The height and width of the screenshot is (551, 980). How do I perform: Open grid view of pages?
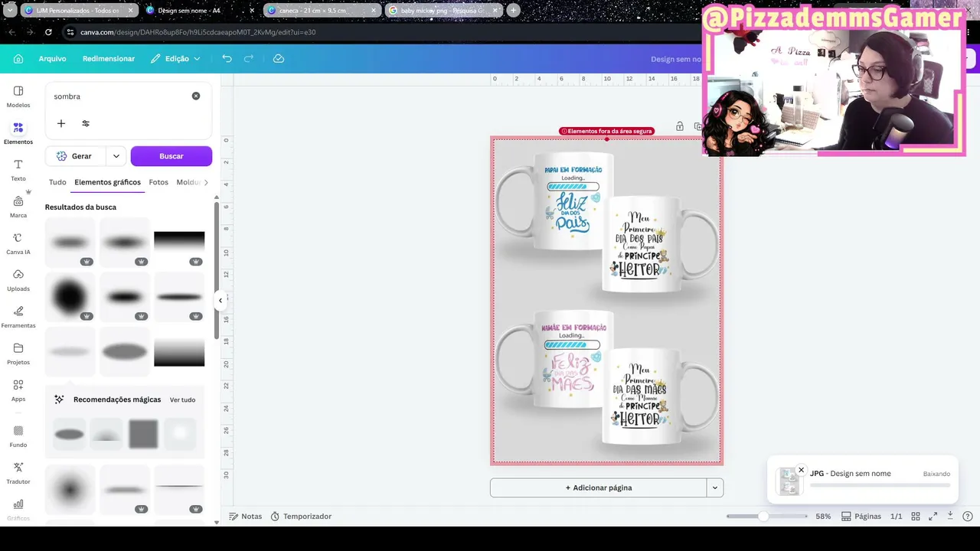(x=916, y=517)
